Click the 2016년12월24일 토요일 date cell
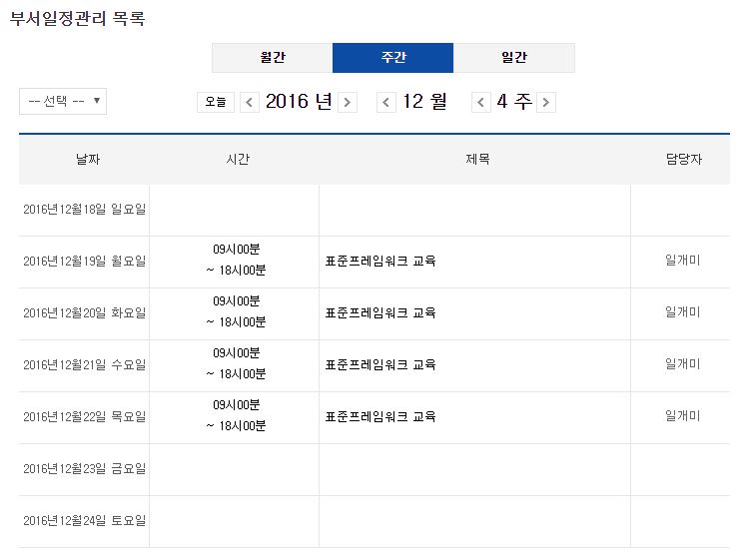 84,521
